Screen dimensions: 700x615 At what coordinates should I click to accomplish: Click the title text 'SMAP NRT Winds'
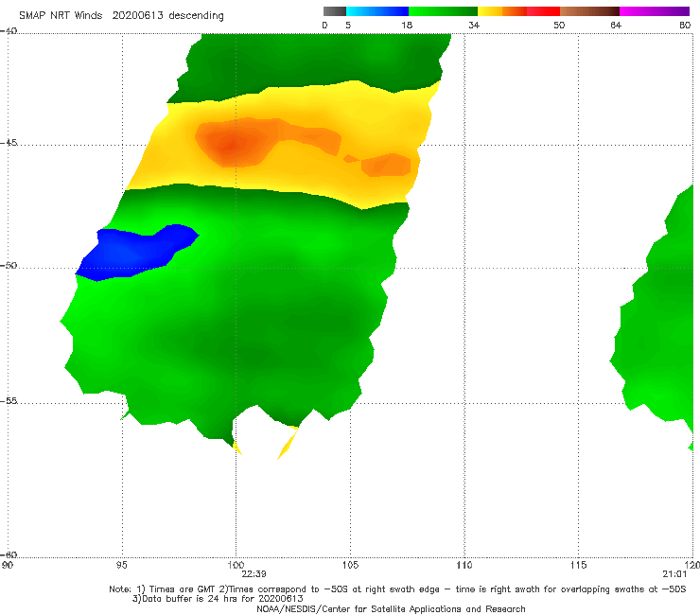[x=61, y=15]
